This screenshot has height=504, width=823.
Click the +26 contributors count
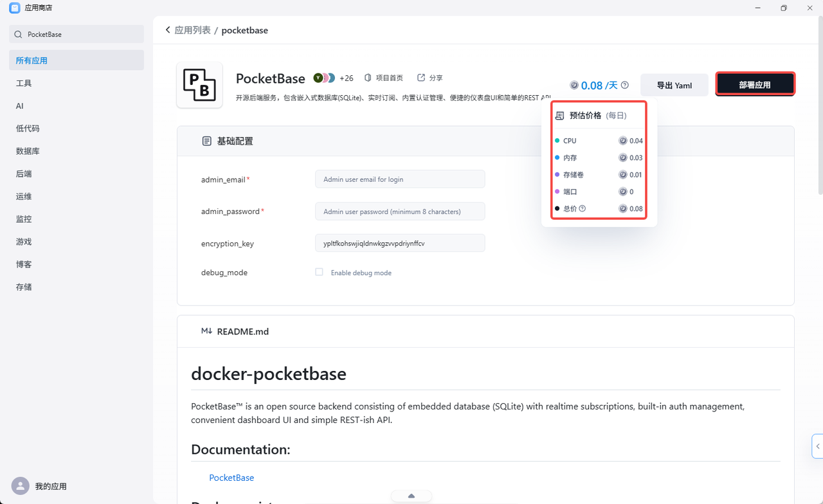347,78
